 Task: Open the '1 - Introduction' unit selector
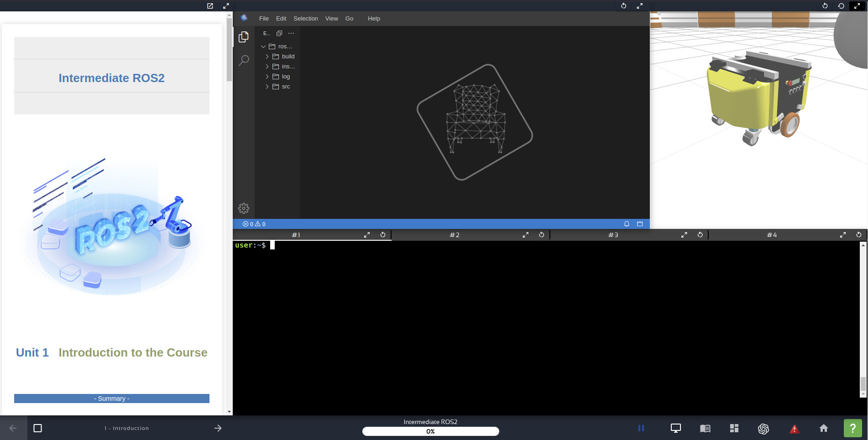126,428
